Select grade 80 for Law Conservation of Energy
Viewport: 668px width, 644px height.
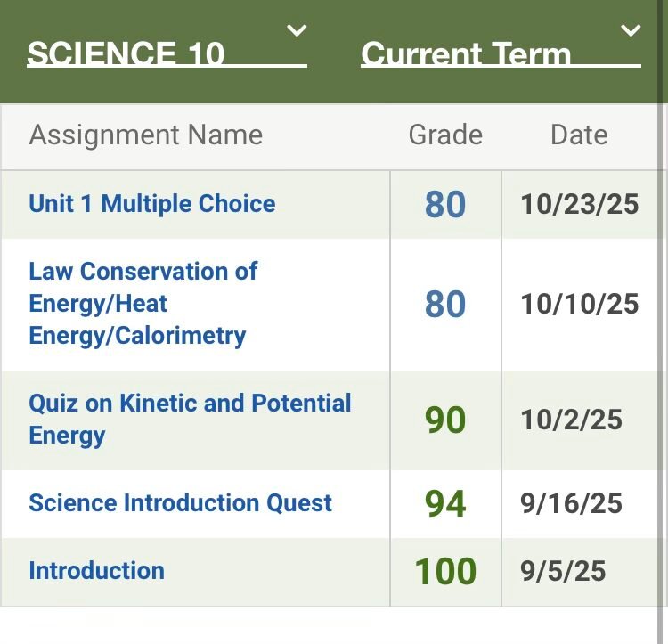[x=445, y=304]
